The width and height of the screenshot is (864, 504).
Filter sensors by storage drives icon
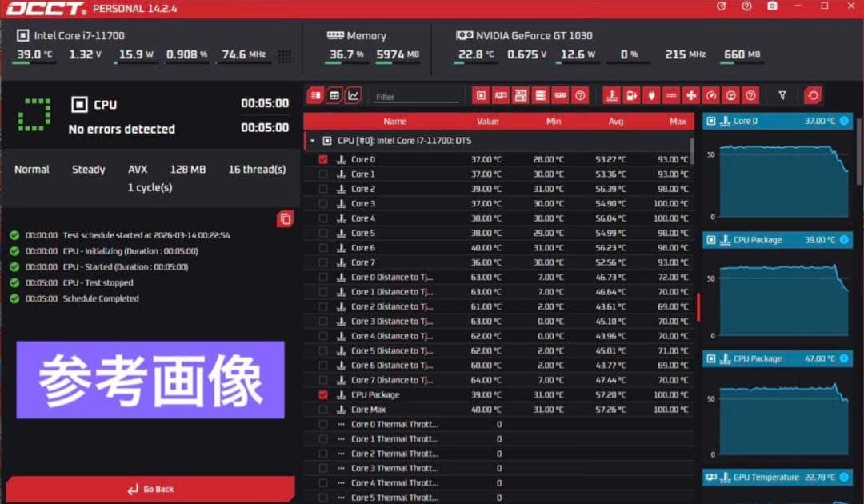pos(540,96)
